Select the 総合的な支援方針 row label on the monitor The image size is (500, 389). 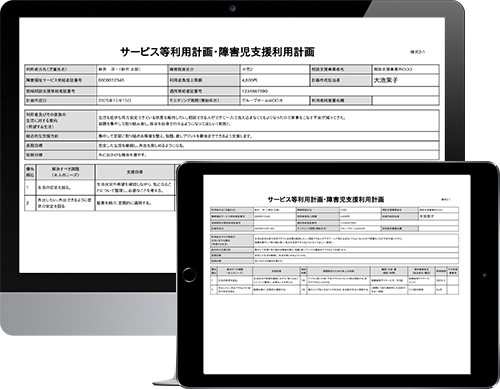pyautogui.click(x=61, y=136)
